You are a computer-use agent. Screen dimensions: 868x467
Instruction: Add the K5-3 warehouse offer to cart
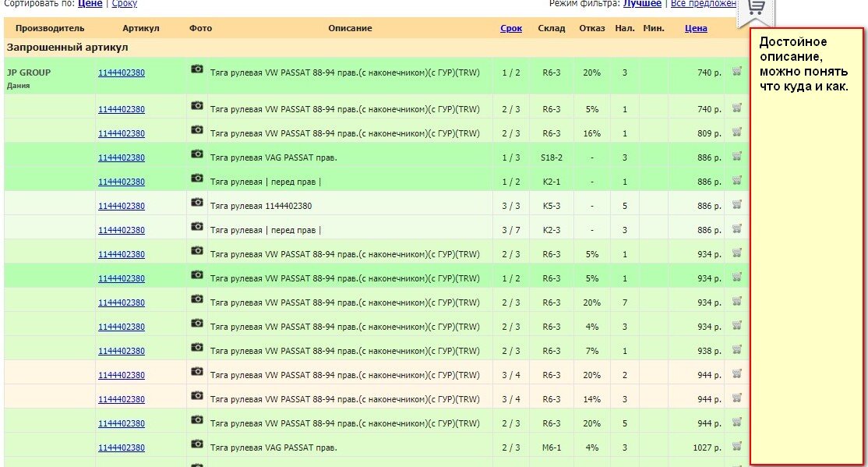[x=737, y=204]
